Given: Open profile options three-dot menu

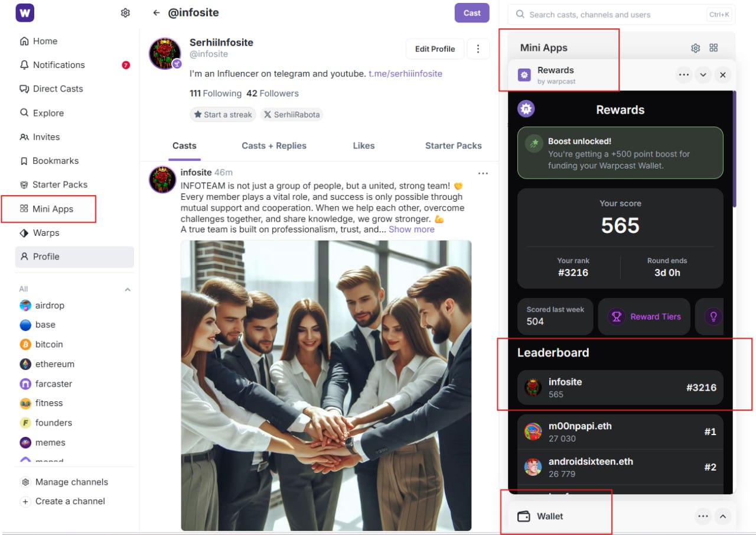Looking at the screenshot, I should (478, 49).
